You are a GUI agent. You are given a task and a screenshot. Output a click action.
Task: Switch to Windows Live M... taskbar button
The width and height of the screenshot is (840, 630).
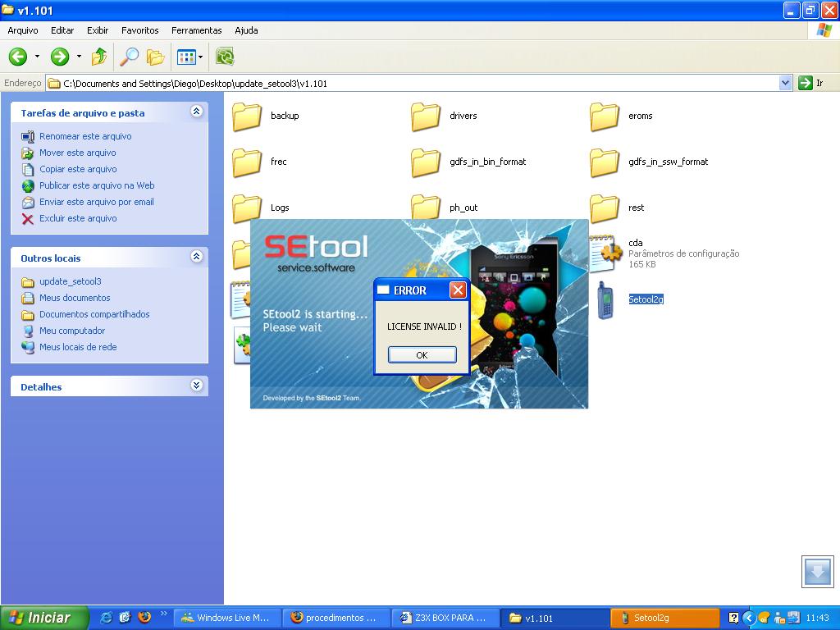[228, 618]
